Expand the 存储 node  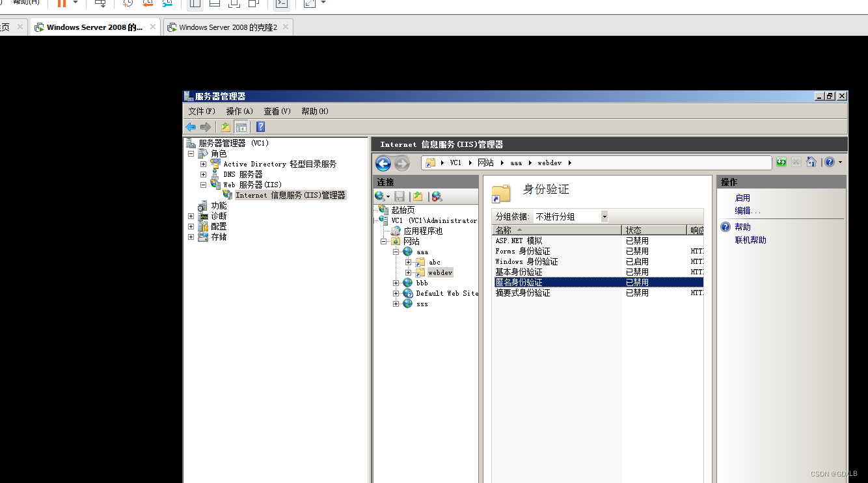191,237
